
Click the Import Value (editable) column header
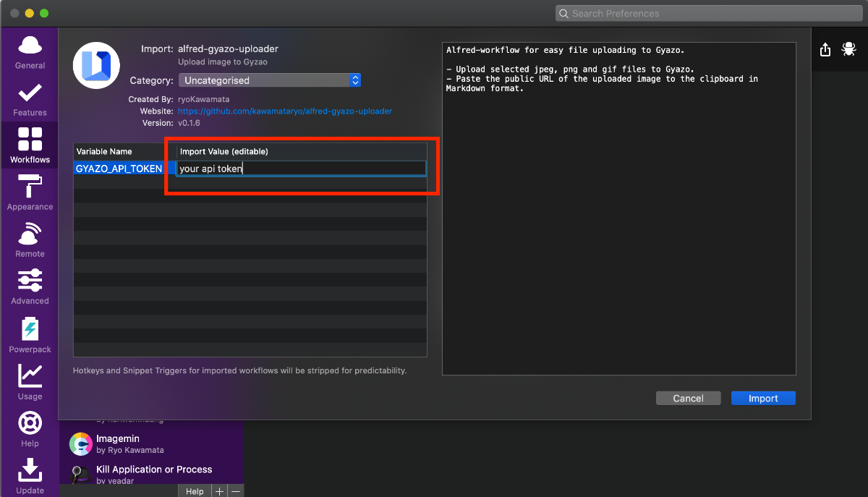[302, 151]
